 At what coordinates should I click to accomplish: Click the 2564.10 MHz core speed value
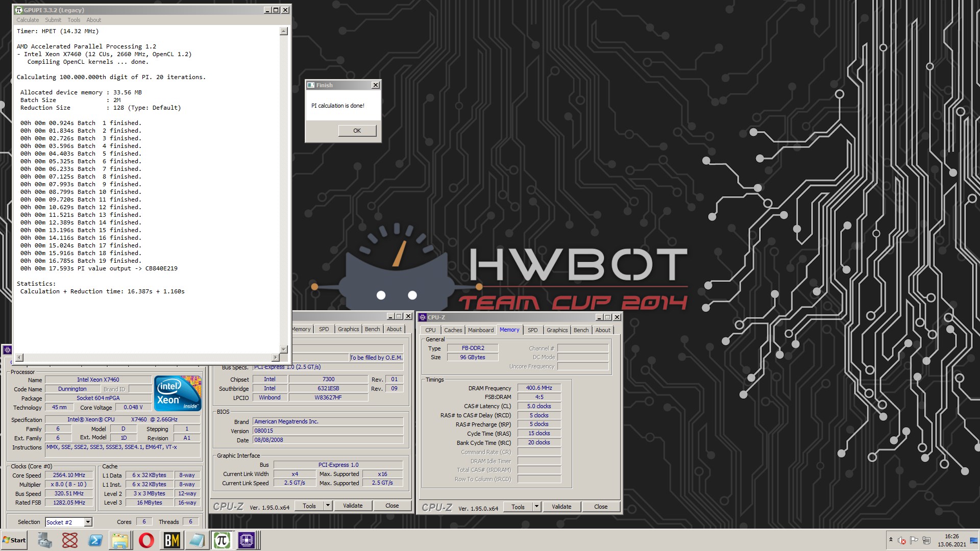[x=69, y=475]
